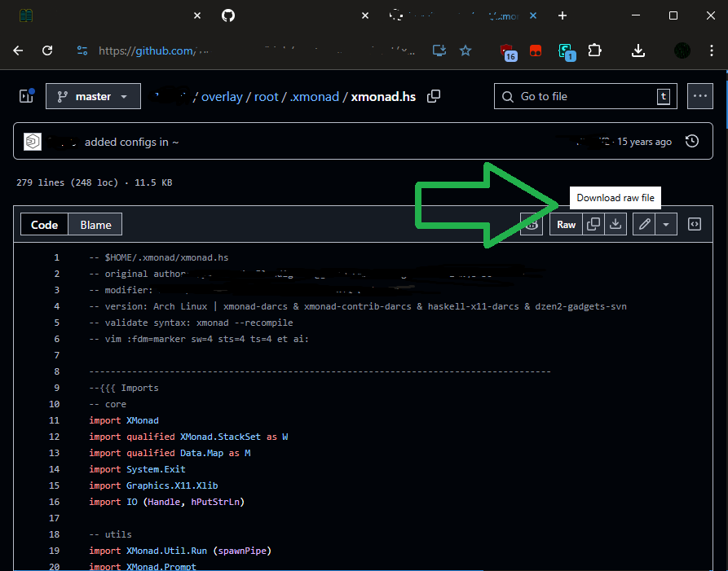Open the symbols panel icon
This screenshot has width=728, height=571.
click(695, 224)
